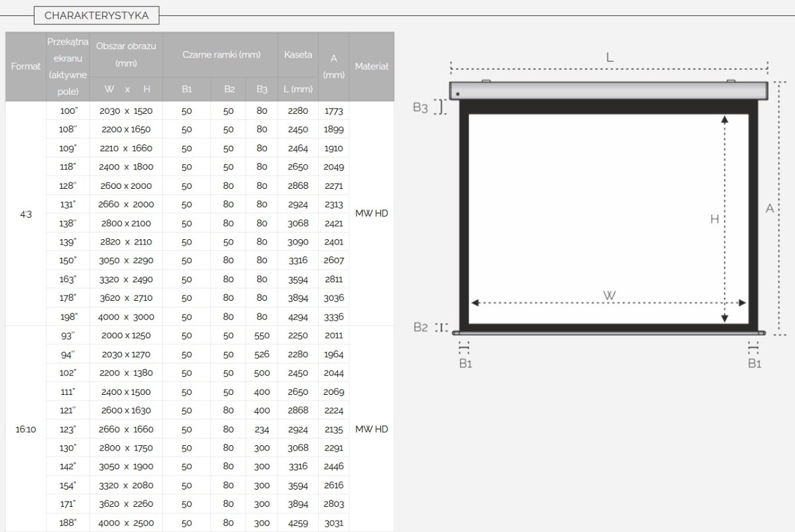Viewport: 795px width, 532px height.
Task: Select the 198" diagonal cell
Action: point(68,317)
